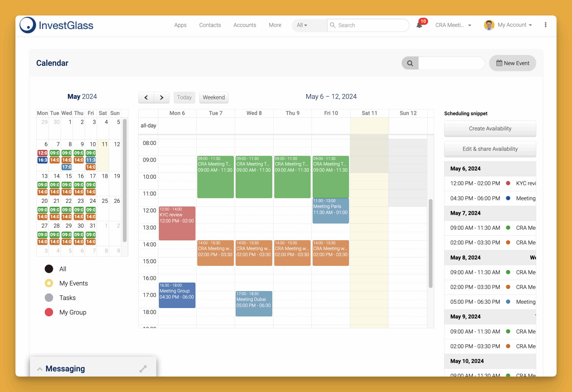
Task: Open the All search scope dropdown
Action: coord(302,25)
